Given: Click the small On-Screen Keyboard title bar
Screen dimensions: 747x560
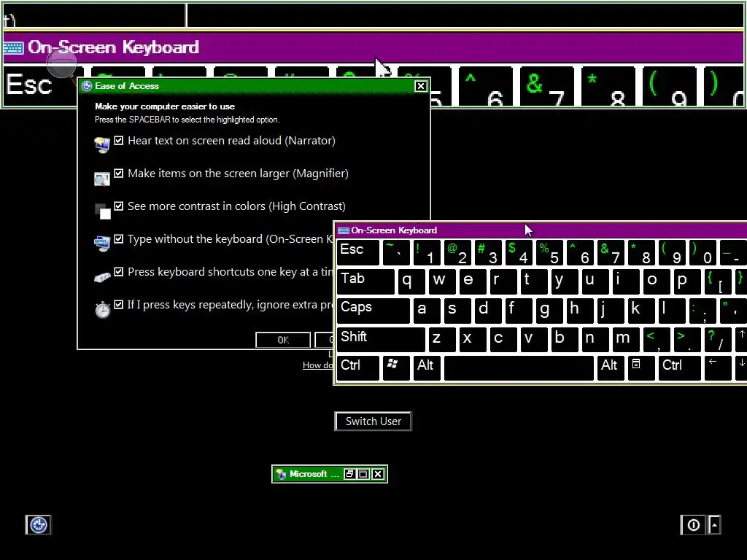Looking at the screenshot, I should tap(541, 230).
